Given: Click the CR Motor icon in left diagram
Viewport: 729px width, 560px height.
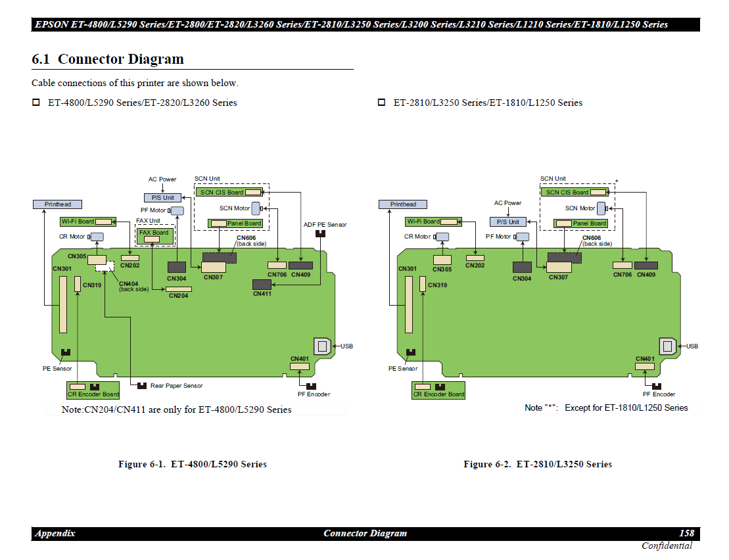Looking at the screenshot, I should coord(97,237).
